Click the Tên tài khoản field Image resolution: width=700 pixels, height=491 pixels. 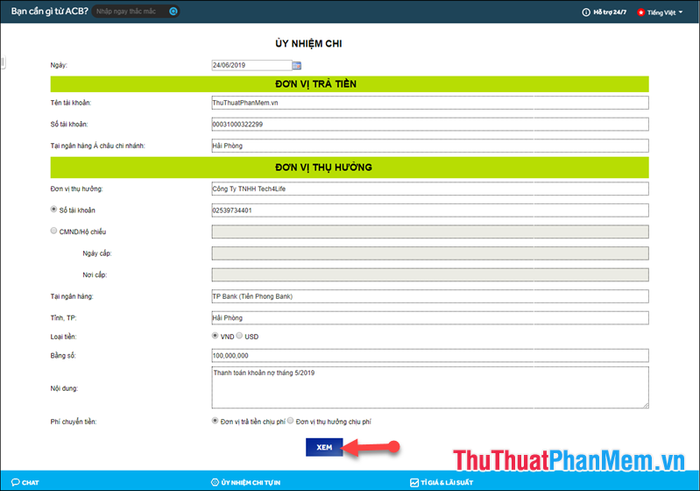[x=430, y=103]
